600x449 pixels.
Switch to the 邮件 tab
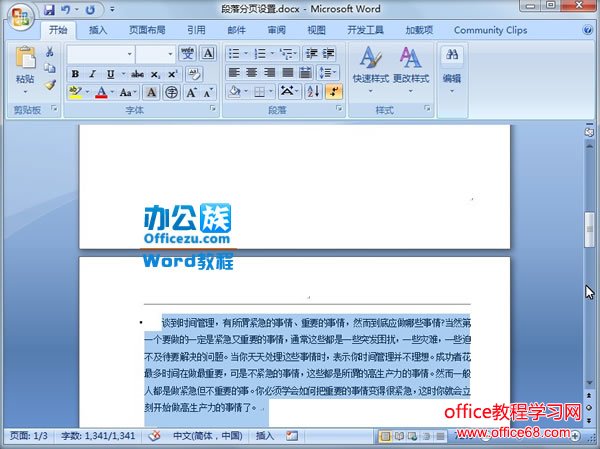tap(236, 30)
